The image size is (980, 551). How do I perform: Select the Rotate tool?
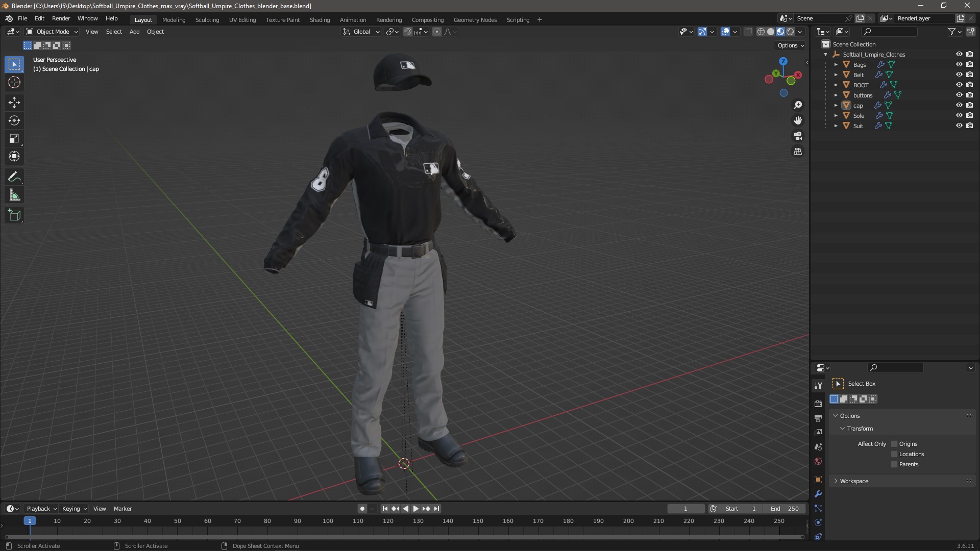click(x=14, y=120)
